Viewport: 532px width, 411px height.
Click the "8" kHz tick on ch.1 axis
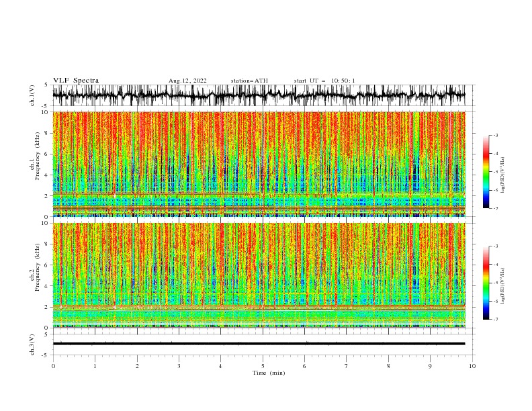47,133
